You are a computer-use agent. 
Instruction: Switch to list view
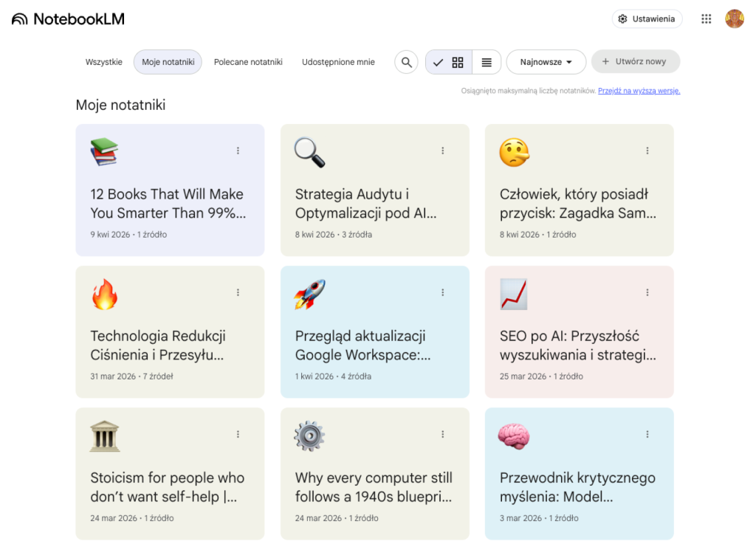(x=487, y=62)
